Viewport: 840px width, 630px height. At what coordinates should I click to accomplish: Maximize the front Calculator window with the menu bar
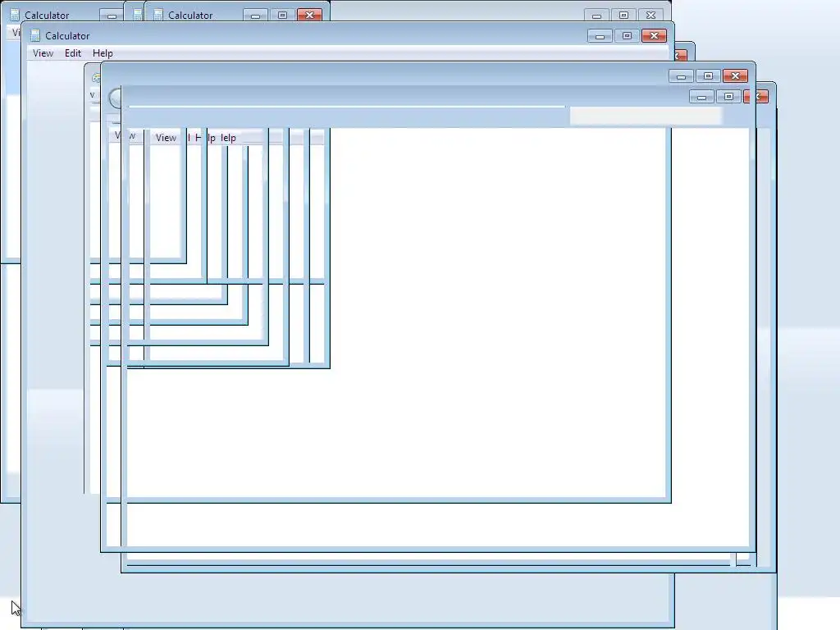point(627,36)
